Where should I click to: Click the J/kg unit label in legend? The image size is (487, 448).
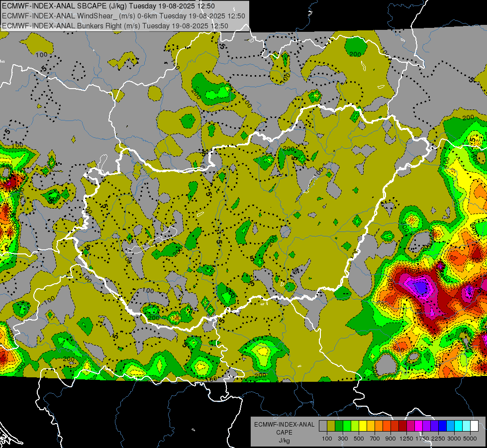(x=284, y=441)
